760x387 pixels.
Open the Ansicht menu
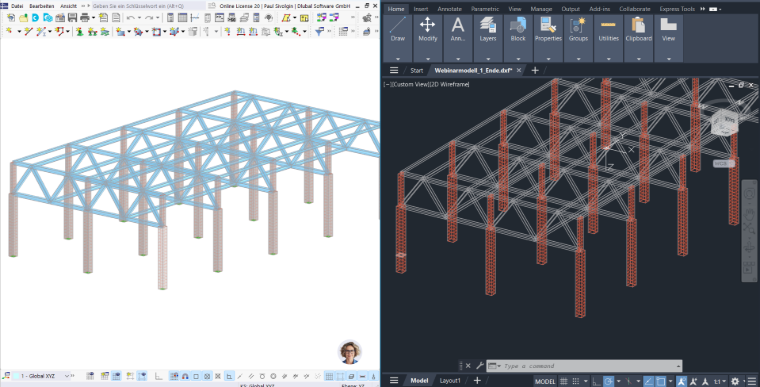tap(68, 6)
